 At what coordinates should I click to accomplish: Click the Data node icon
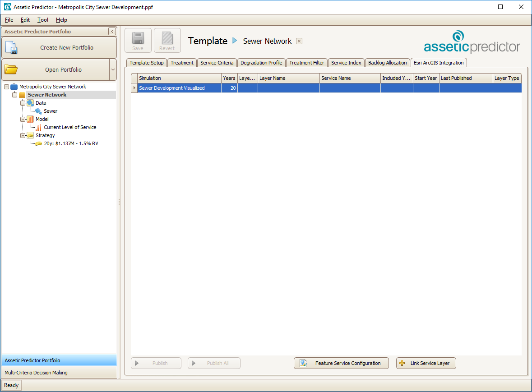(x=30, y=103)
